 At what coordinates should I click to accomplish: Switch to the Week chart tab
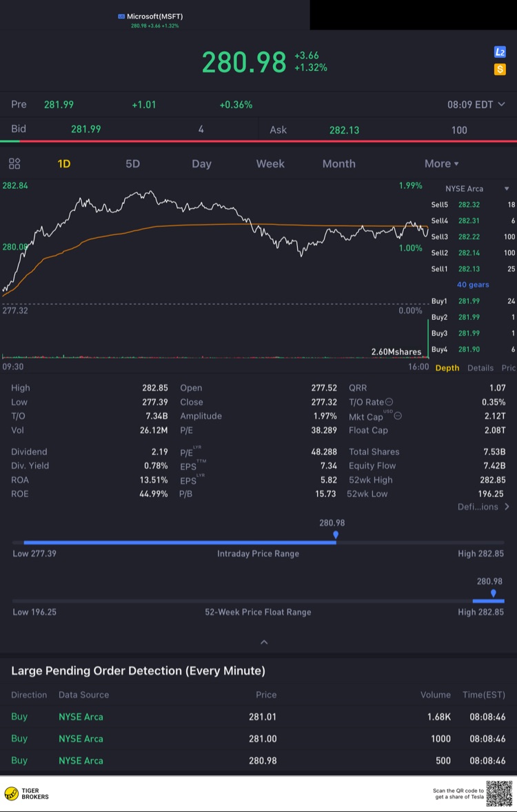270,163
